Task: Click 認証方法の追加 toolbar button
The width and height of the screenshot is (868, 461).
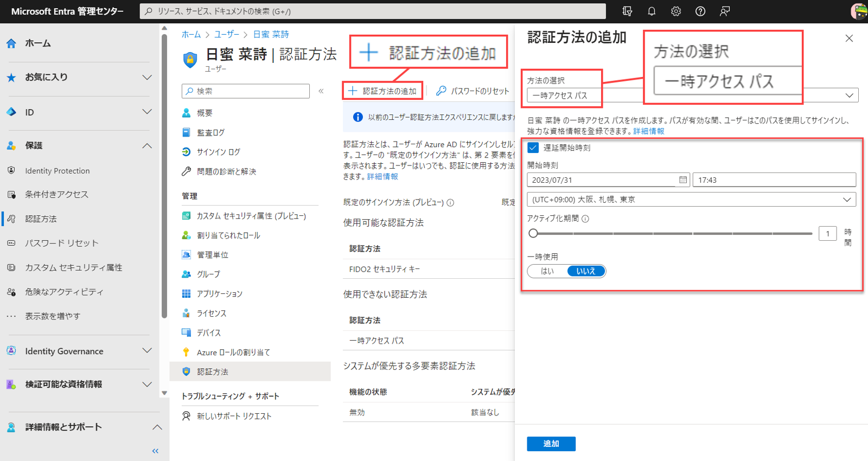Action: 382,91
